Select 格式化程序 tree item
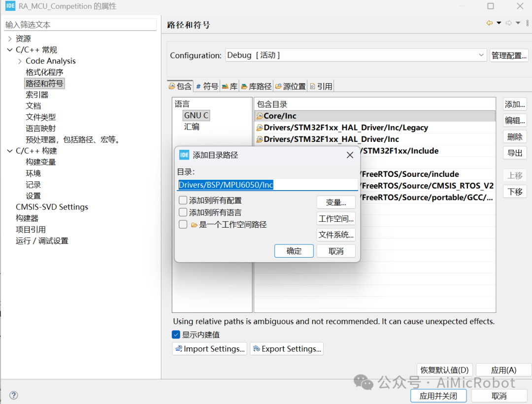The width and height of the screenshot is (532, 404). click(x=44, y=72)
